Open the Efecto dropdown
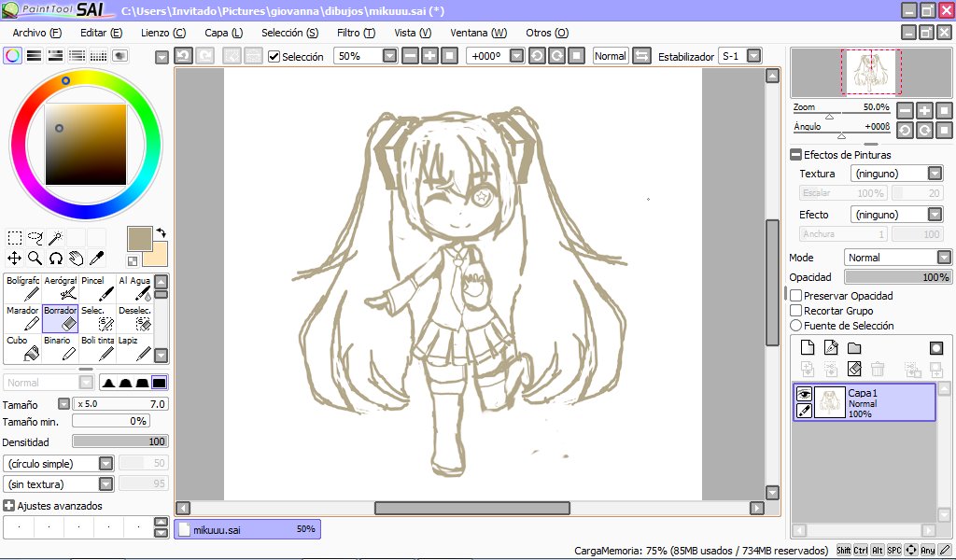This screenshot has width=956, height=560. click(x=935, y=215)
